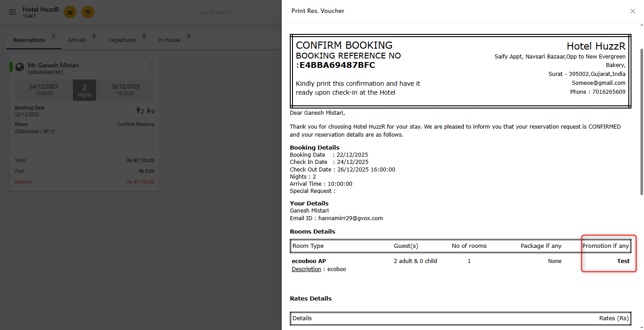644x330 pixels.
Task: Click the Hotel HuzzR property name in header
Action: tap(41, 9)
